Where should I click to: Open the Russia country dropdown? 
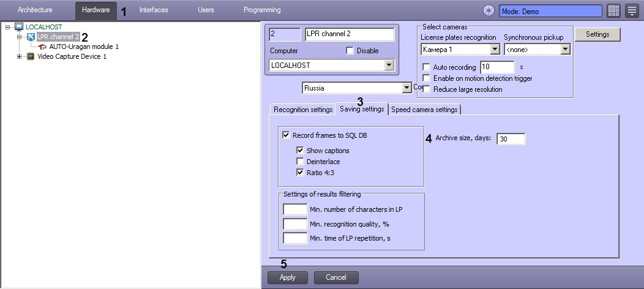[x=406, y=88]
